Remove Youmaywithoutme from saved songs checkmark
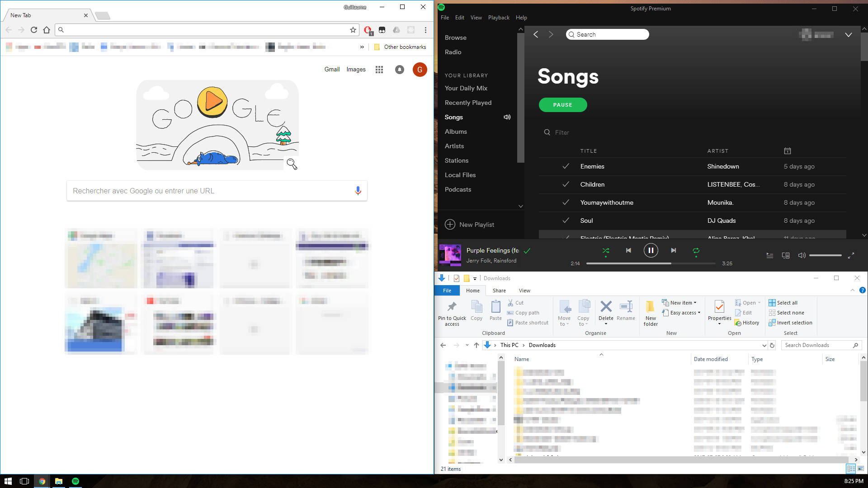The image size is (868, 488). click(x=566, y=202)
